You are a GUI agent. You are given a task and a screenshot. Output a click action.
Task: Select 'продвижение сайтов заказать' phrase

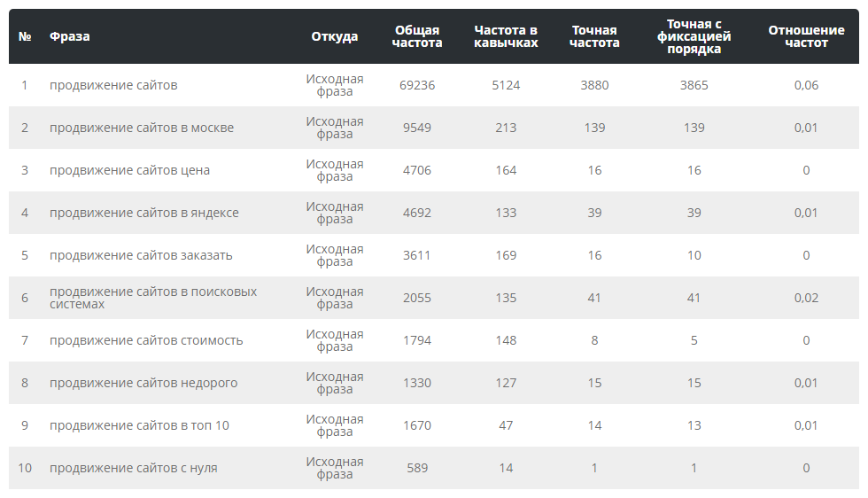(x=141, y=255)
